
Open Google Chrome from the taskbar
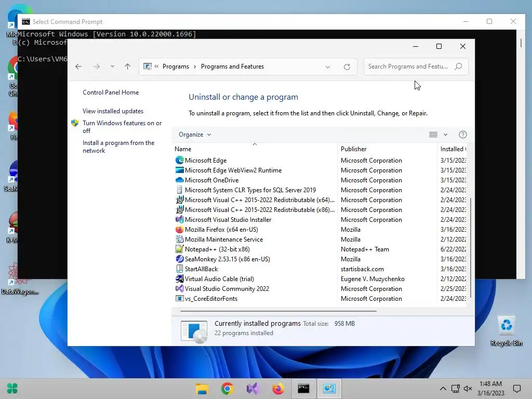coord(228,389)
